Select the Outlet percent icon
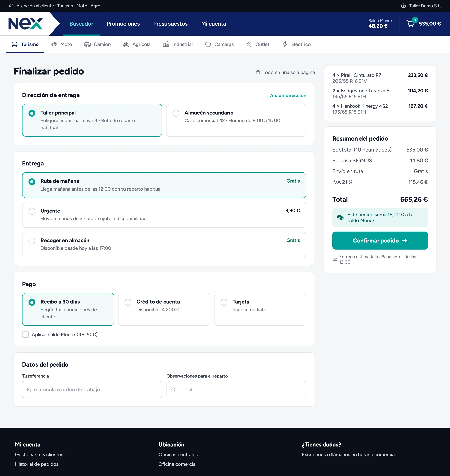Viewport: 450px width, 476px height. pyautogui.click(x=249, y=44)
